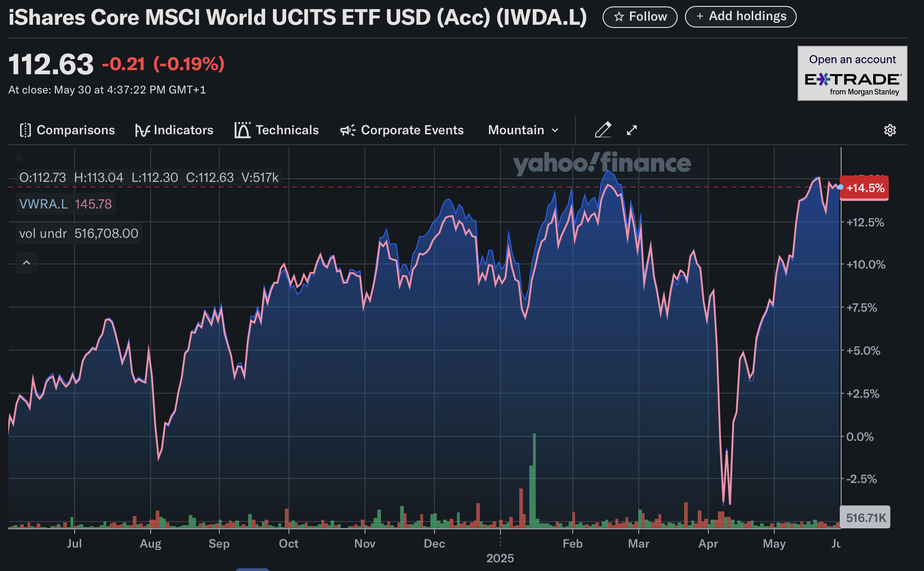Image resolution: width=924 pixels, height=571 pixels.
Task: Click the Add holdings button
Action: (740, 16)
